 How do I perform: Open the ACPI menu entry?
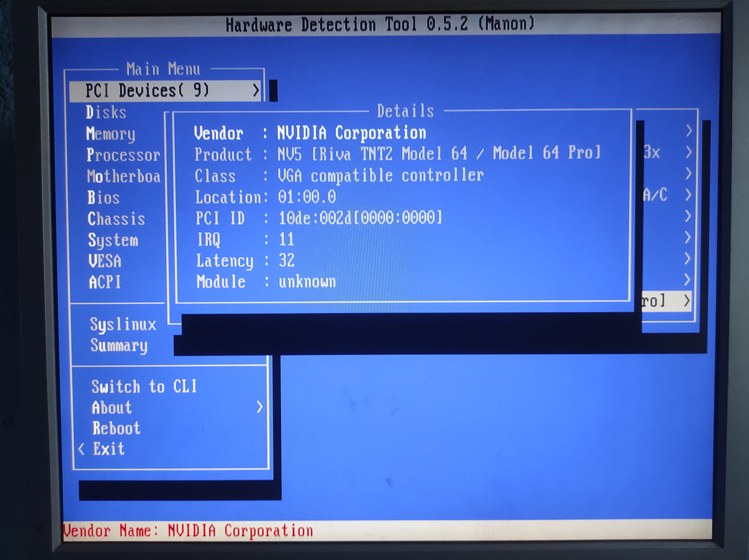coord(105,282)
